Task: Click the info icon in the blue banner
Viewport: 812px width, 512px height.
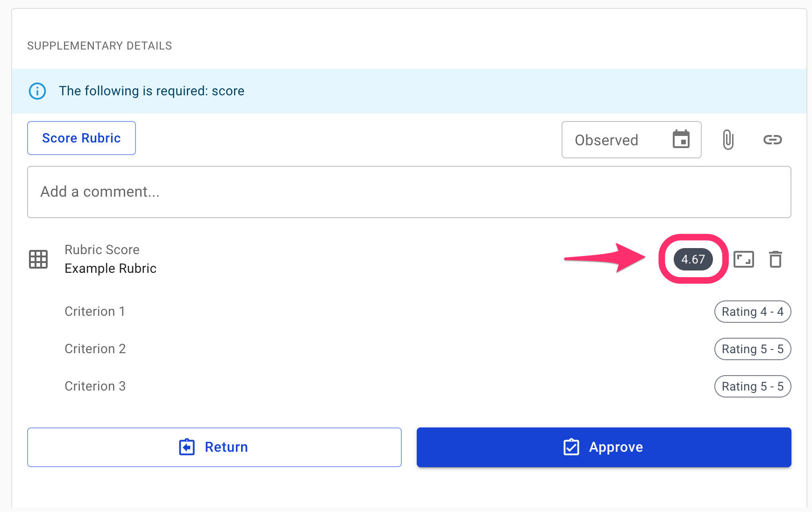Action: pyautogui.click(x=37, y=91)
